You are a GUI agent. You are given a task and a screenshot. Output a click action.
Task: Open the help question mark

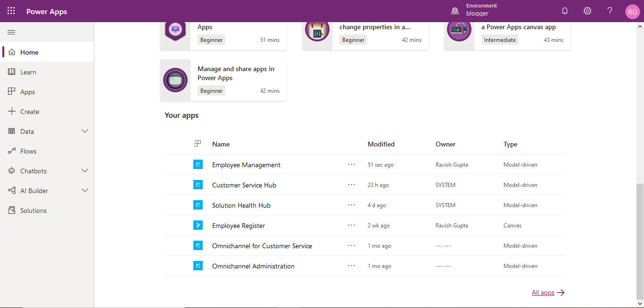610,11
